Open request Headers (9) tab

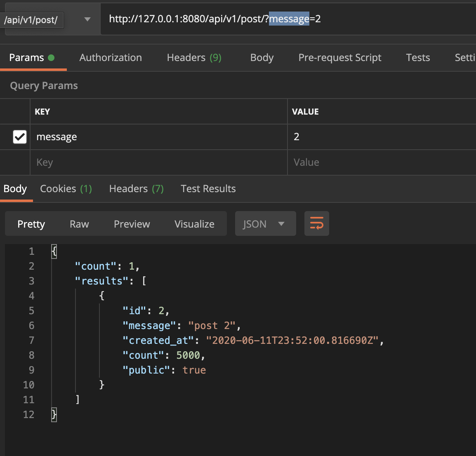tap(194, 58)
